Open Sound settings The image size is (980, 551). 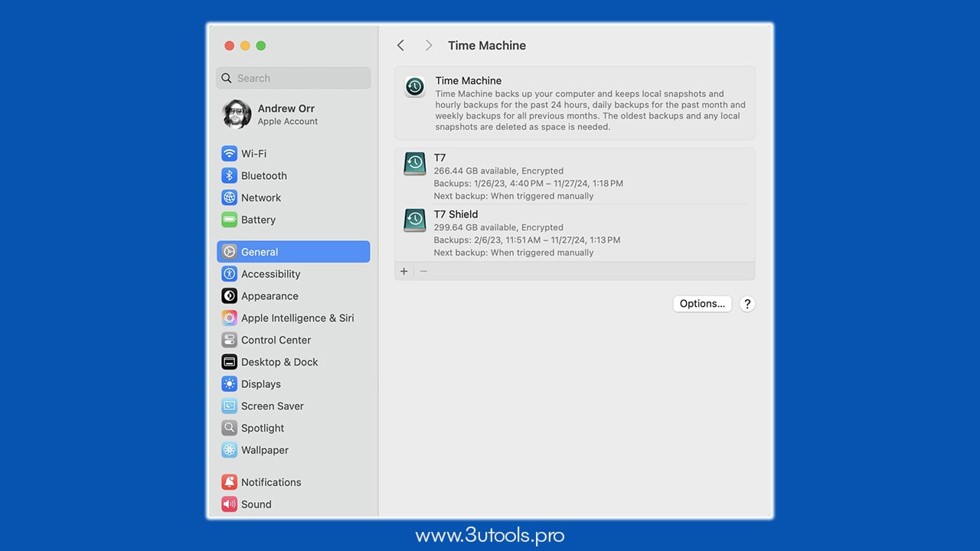coord(256,504)
